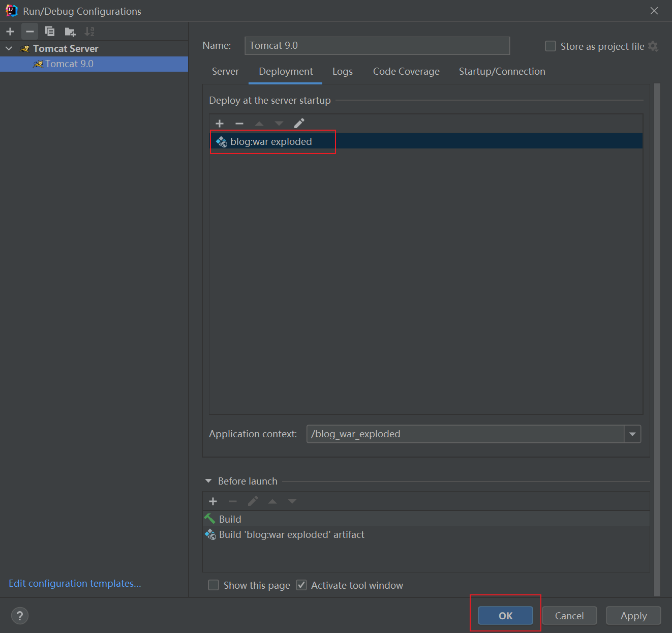672x633 pixels.
Task: Add a Before launch task
Action: click(213, 501)
